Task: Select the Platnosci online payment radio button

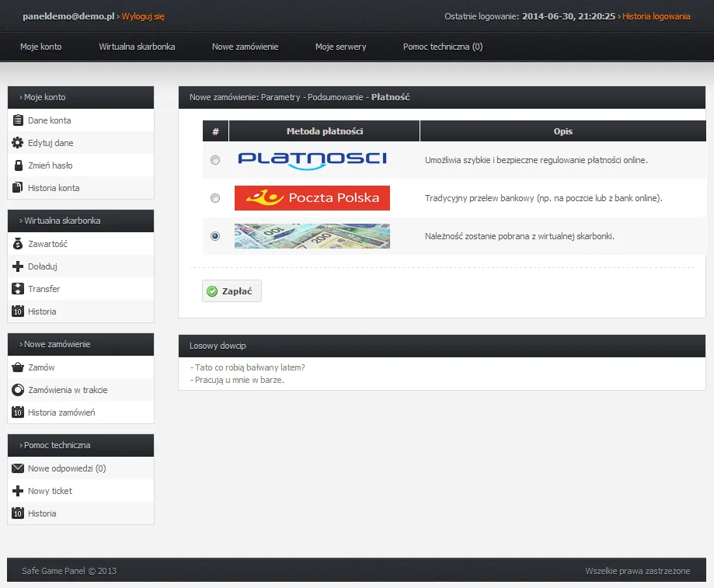Action: [215, 160]
